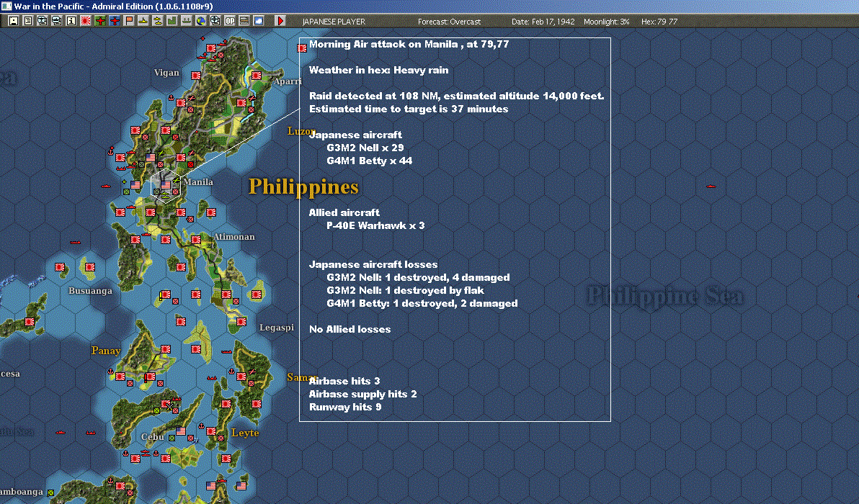This screenshot has height=504, width=859.
Task: Click the orange flag toolbar icon
Action: pyautogui.click(x=129, y=21)
